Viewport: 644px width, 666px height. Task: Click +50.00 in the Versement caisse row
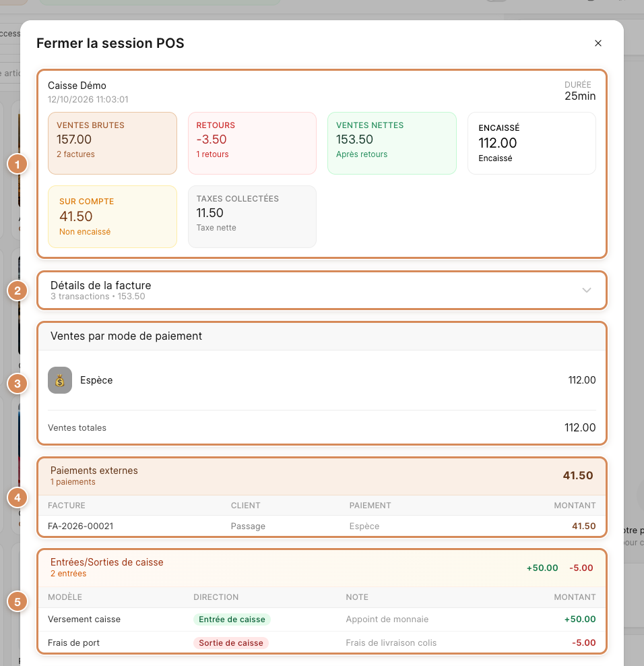(x=580, y=619)
